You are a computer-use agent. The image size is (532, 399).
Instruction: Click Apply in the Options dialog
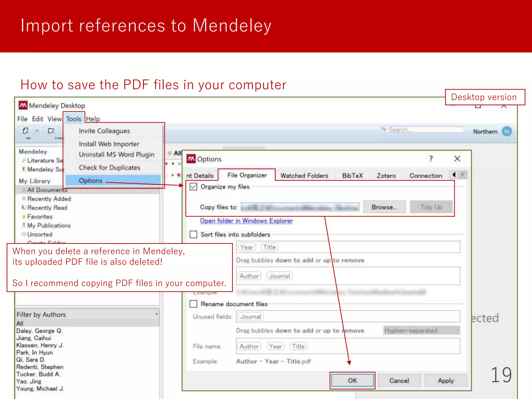click(x=446, y=381)
